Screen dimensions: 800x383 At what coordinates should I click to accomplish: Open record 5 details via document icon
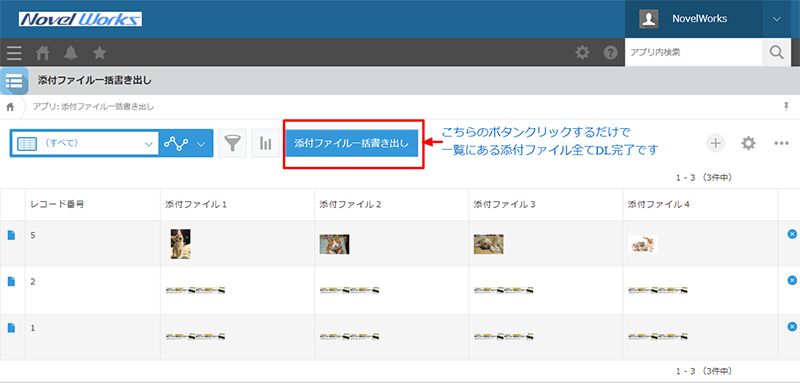click(x=12, y=235)
